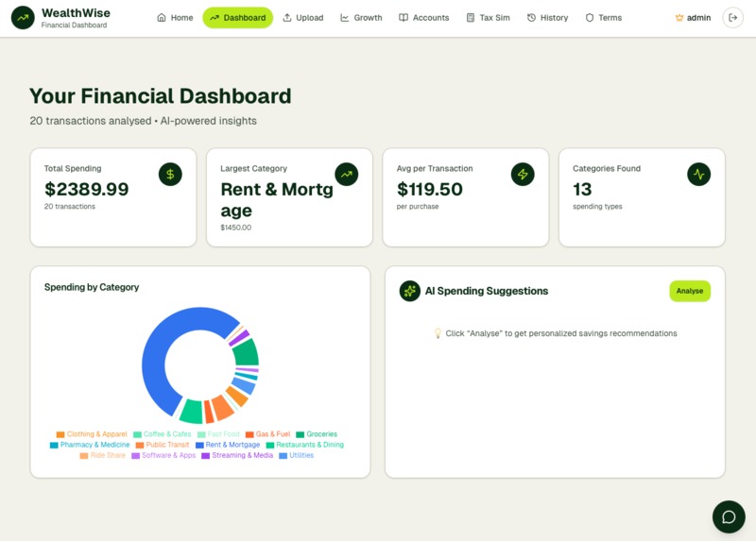Click the $1450.00 amount text
Viewport: 756px width, 541px height.
click(x=235, y=228)
